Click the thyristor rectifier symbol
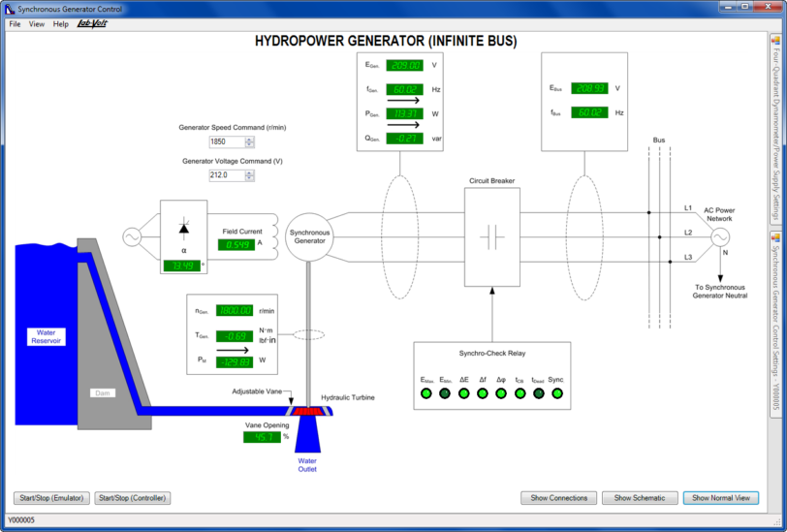This screenshot has width=787, height=532. (x=184, y=229)
